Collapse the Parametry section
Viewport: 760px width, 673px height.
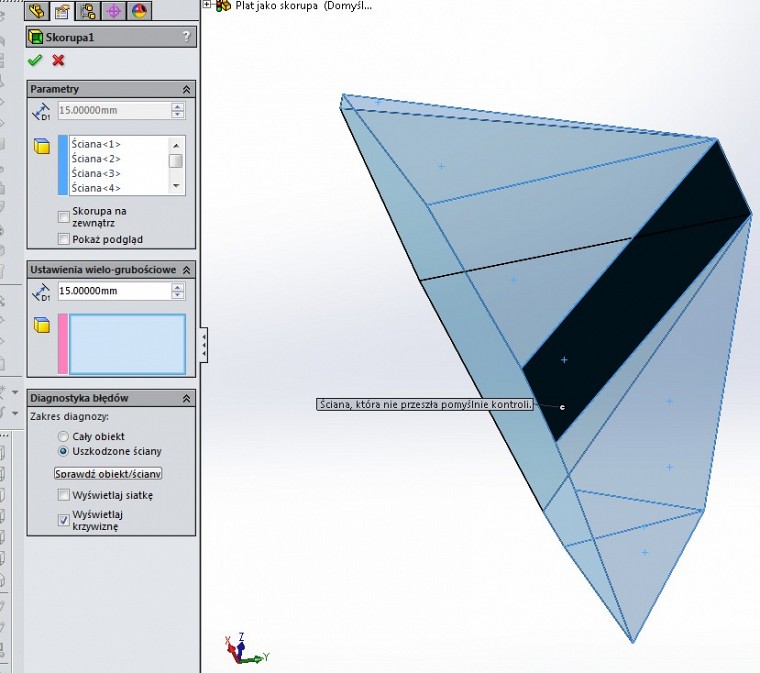[x=186, y=89]
